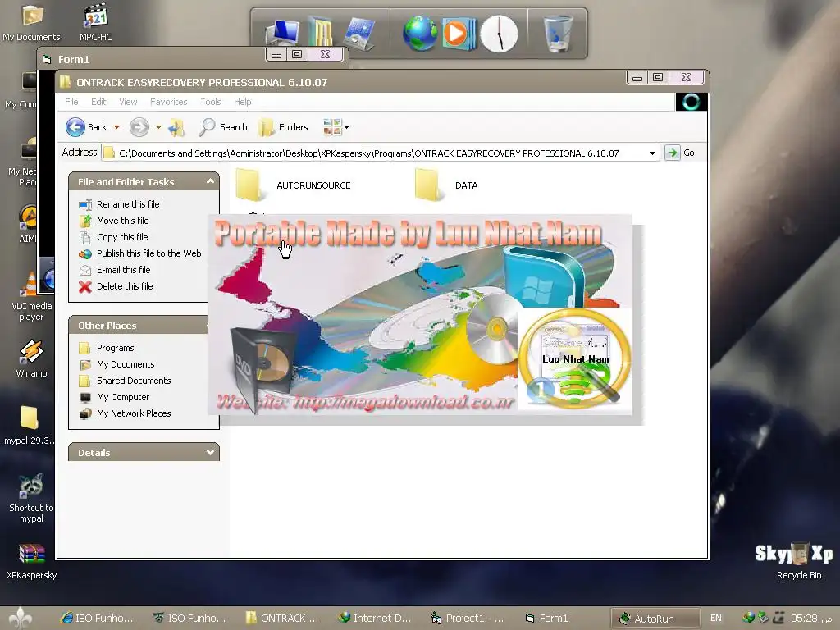The height and width of the screenshot is (630, 840).
Task: Click the Portable splash banner image
Action: (x=420, y=315)
